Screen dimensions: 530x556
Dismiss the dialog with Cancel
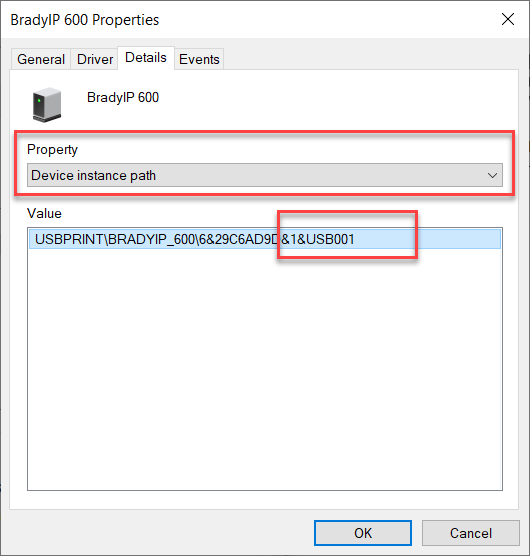[x=471, y=533]
